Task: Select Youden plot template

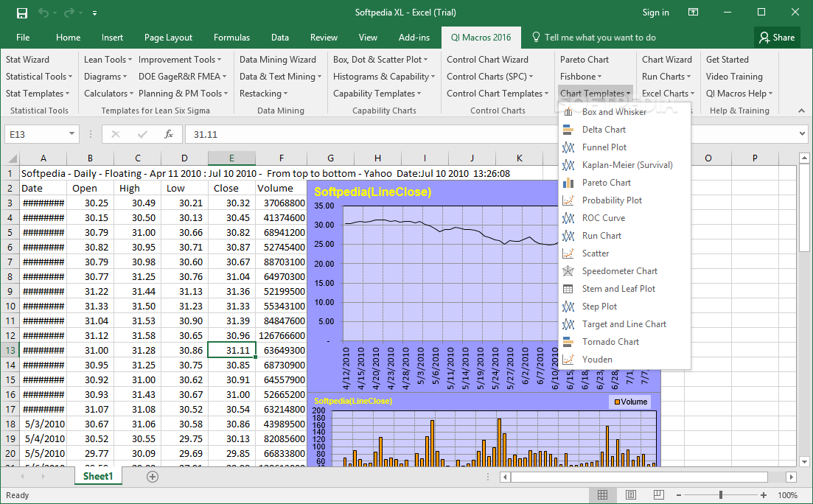Action: [x=624, y=360]
